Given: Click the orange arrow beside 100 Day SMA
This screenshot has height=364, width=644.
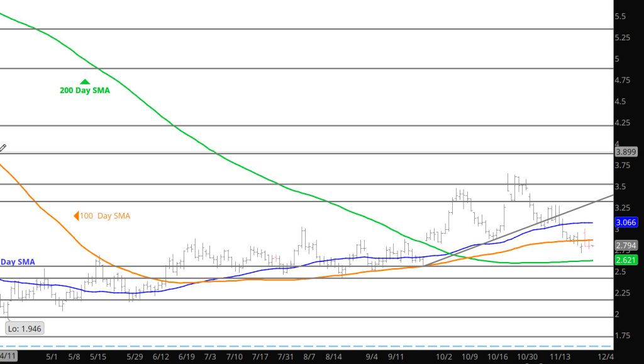Looking at the screenshot, I should click(x=76, y=216).
